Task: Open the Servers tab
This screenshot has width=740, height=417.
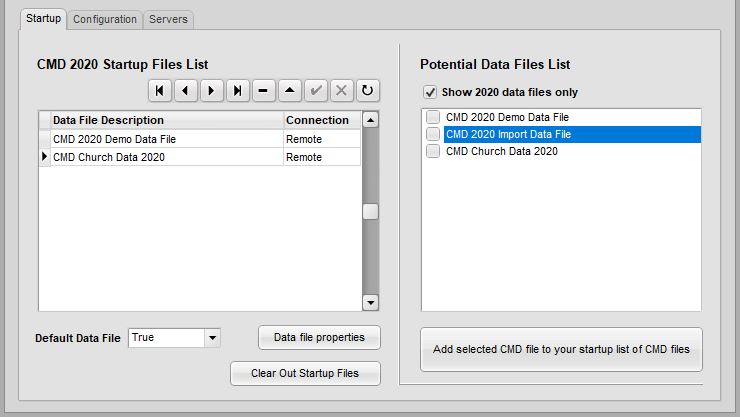Action: pos(168,19)
